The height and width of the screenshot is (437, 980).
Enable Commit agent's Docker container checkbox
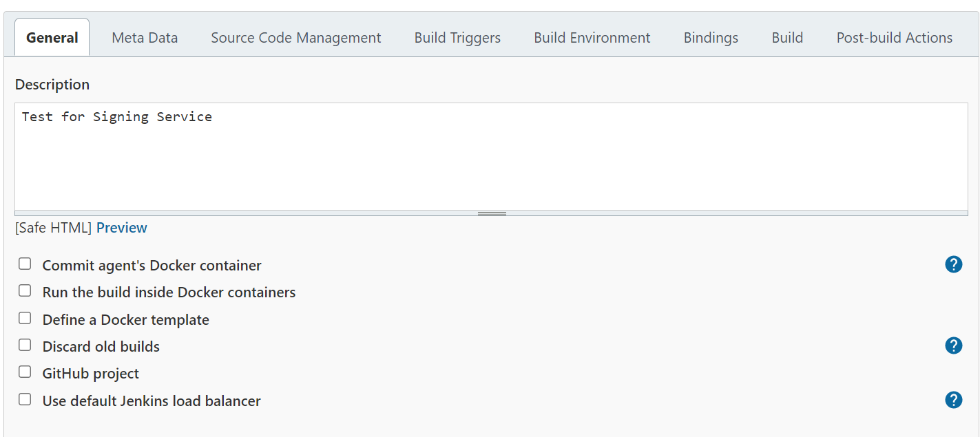tap(25, 264)
